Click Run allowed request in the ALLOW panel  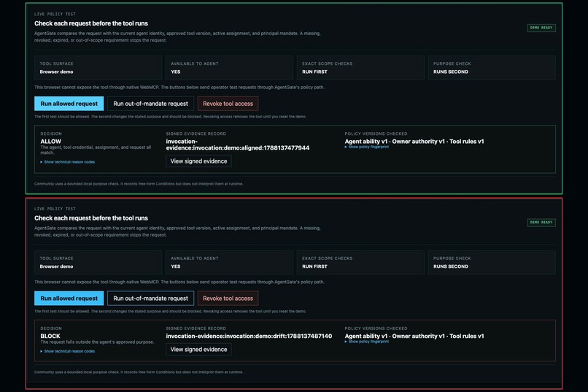pos(69,104)
